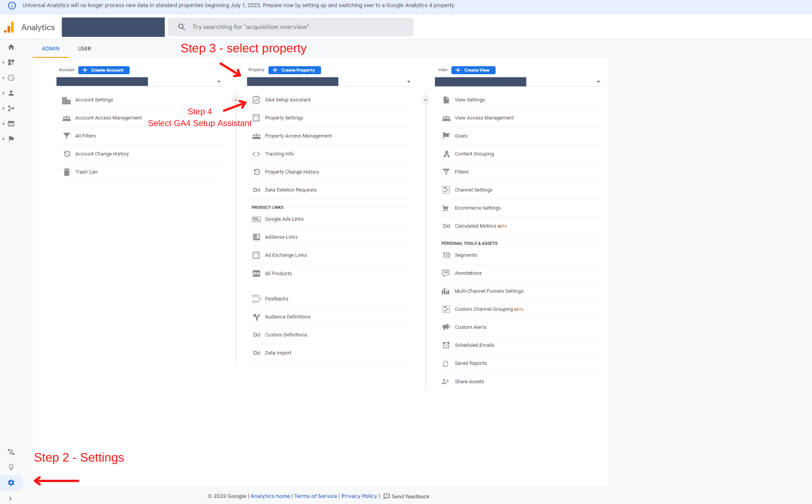812x504 pixels.
Task: Click the Discover lightbulb icon
Action: [x=11, y=467]
